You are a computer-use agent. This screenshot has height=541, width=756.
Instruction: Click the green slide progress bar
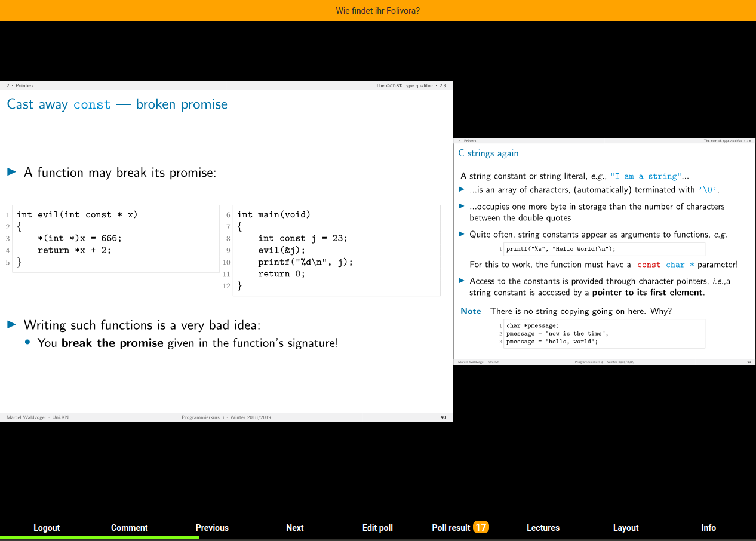(99, 538)
